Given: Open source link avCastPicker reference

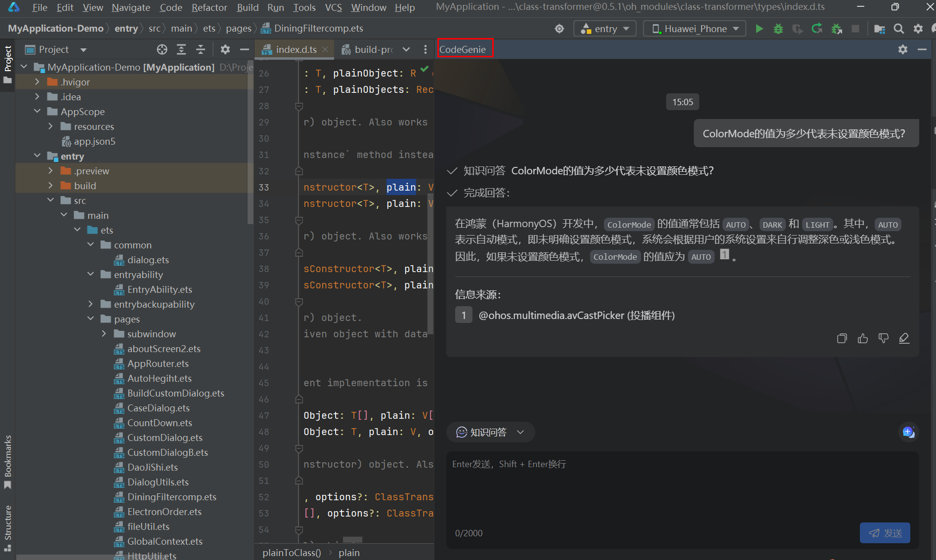Looking at the screenshot, I should click(x=576, y=315).
